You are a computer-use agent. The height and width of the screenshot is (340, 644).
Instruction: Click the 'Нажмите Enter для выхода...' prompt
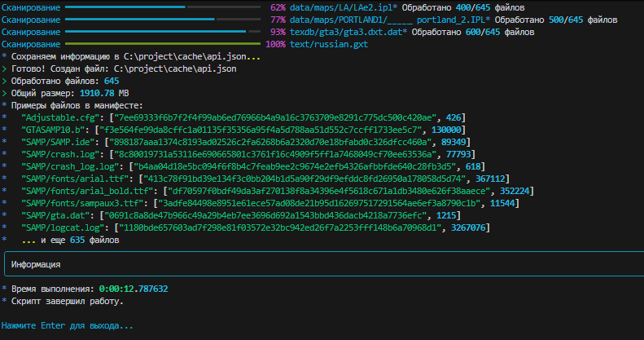(68, 325)
